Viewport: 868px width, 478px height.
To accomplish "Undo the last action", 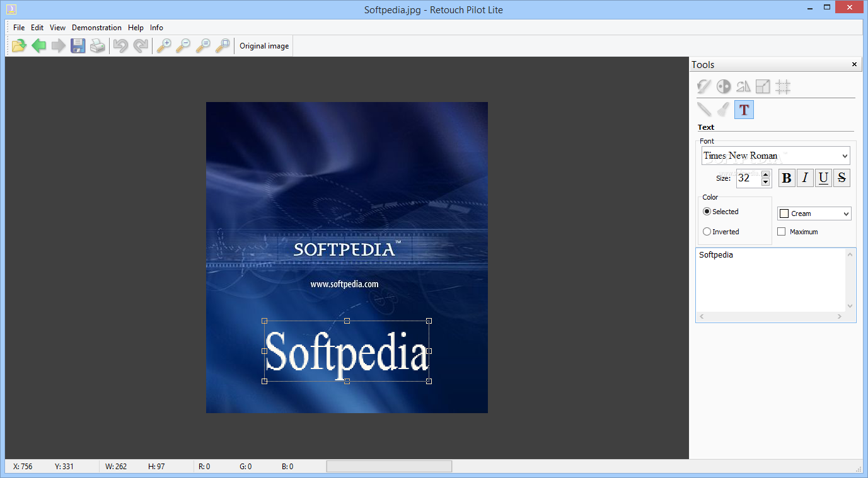I will [x=120, y=45].
